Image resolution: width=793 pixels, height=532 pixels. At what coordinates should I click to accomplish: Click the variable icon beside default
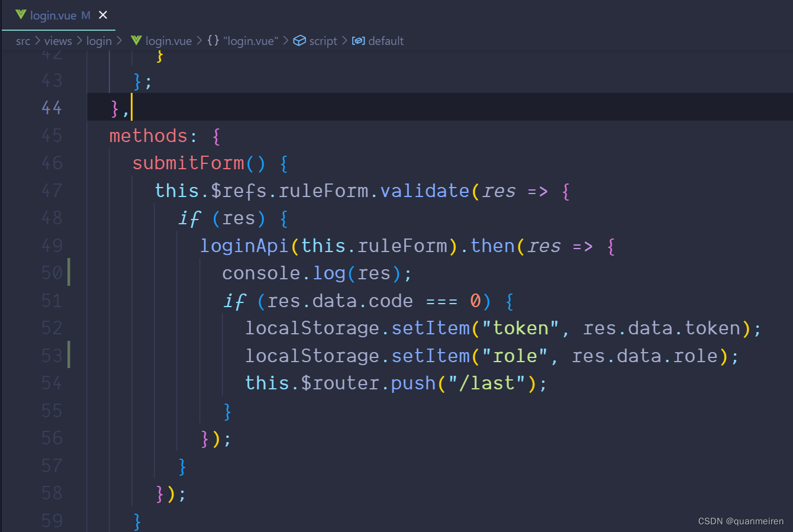358,40
